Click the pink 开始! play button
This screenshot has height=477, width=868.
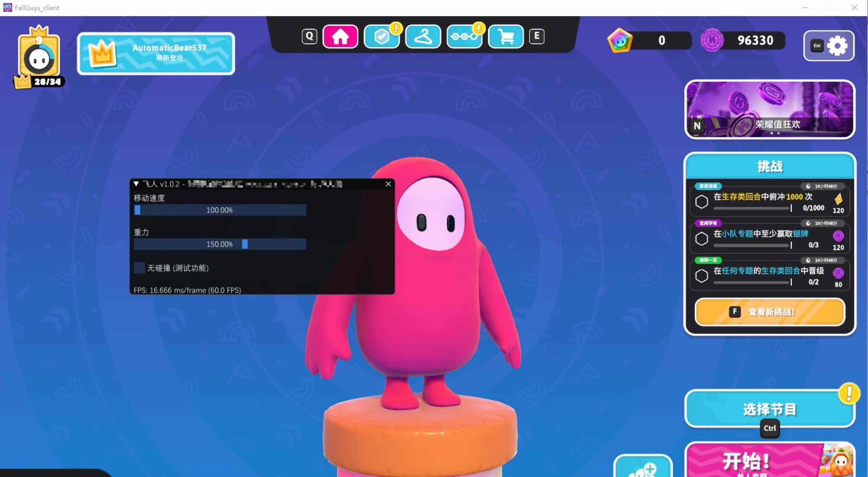(770, 460)
